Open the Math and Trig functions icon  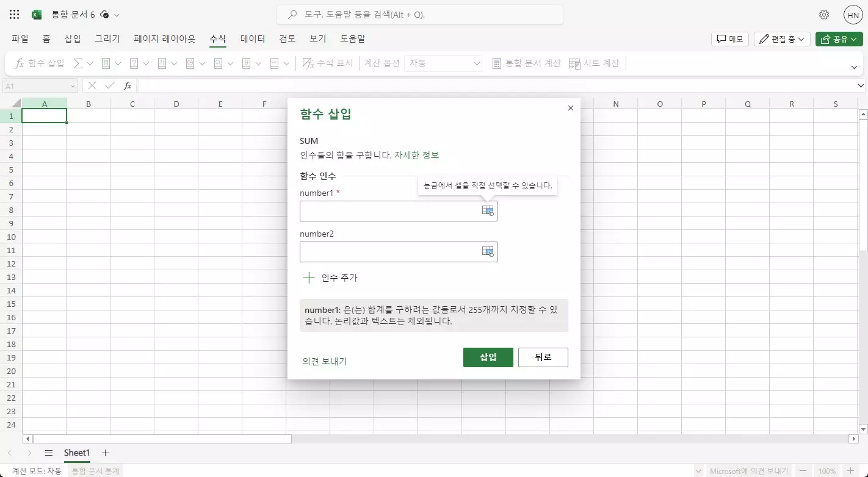(x=247, y=63)
